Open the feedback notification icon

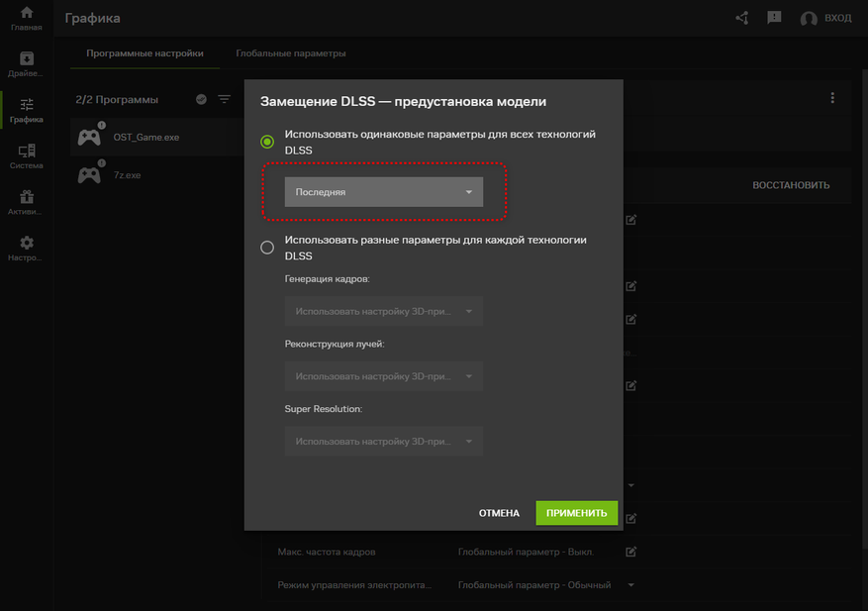click(x=774, y=18)
